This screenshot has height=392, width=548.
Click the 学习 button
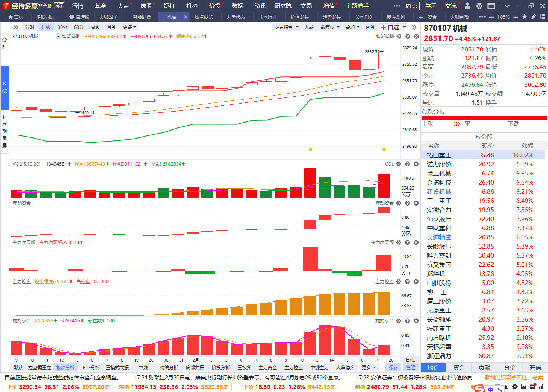click(431, 6)
